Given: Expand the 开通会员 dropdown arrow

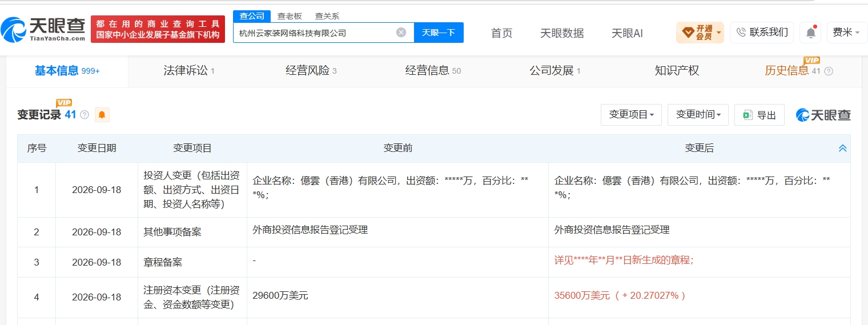Looking at the screenshot, I should [x=718, y=33].
